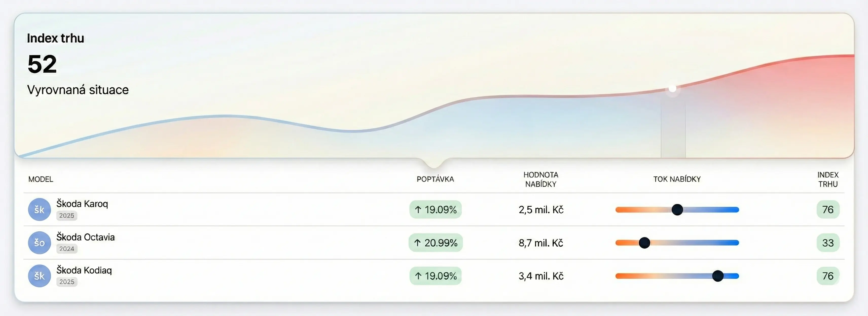
Task: Click the Škoda Octavia supply flow slider knob
Action: [x=644, y=243]
